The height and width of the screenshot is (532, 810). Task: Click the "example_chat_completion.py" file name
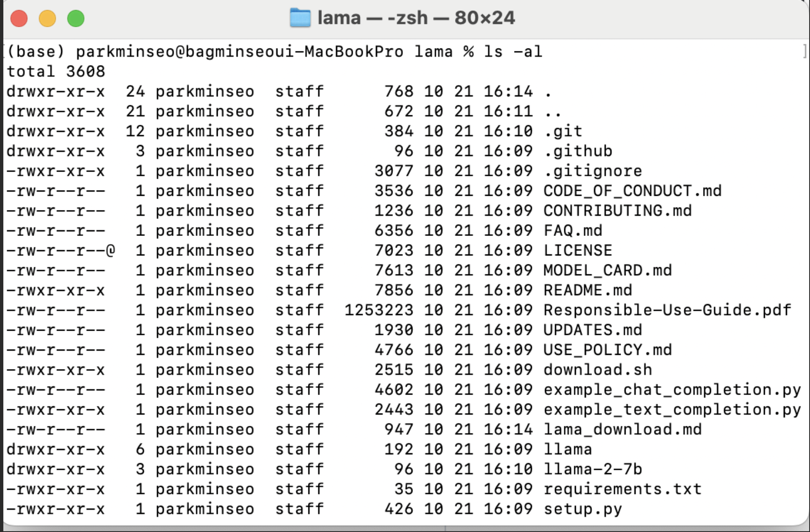(x=672, y=390)
